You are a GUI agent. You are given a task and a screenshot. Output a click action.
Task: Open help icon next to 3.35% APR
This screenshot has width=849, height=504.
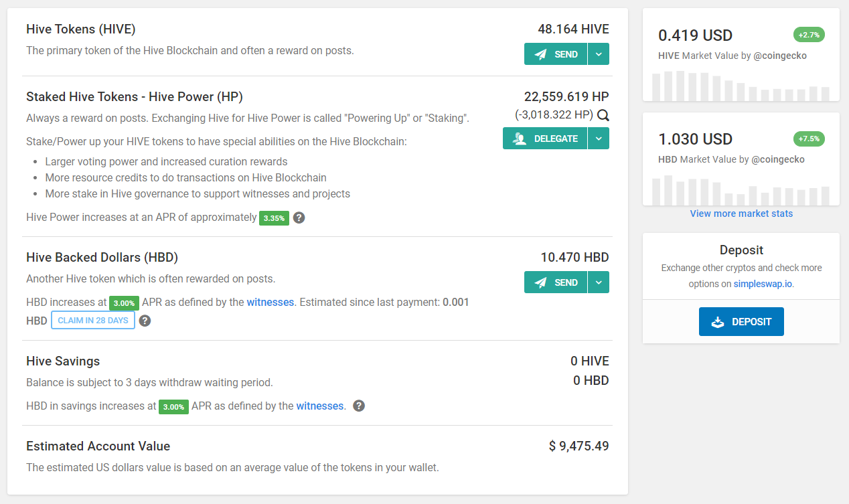pos(299,218)
